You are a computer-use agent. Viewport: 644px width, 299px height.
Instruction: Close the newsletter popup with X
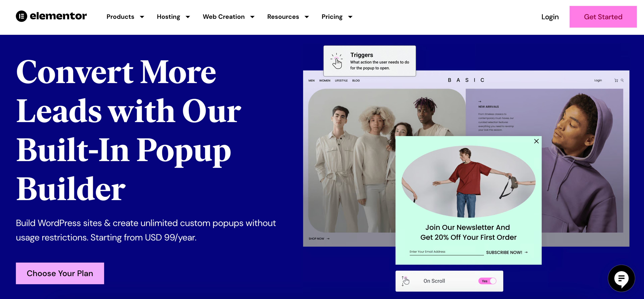(x=536, y=141)
